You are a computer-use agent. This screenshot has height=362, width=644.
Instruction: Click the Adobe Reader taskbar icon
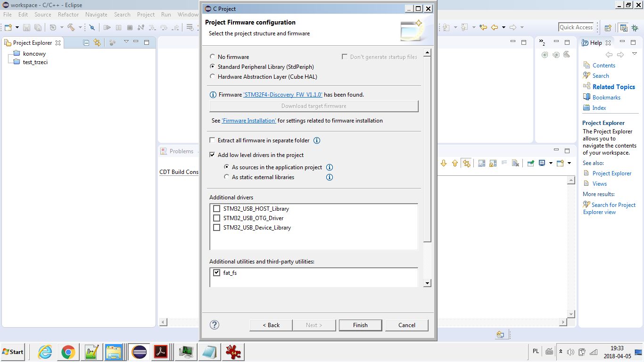tap(162, 352)
